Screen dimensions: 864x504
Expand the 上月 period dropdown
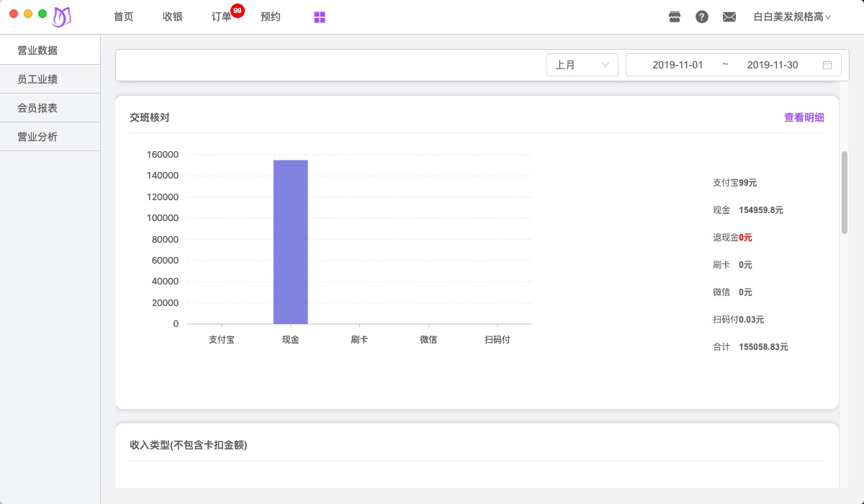pyautogui.click(x=582, y=65)
